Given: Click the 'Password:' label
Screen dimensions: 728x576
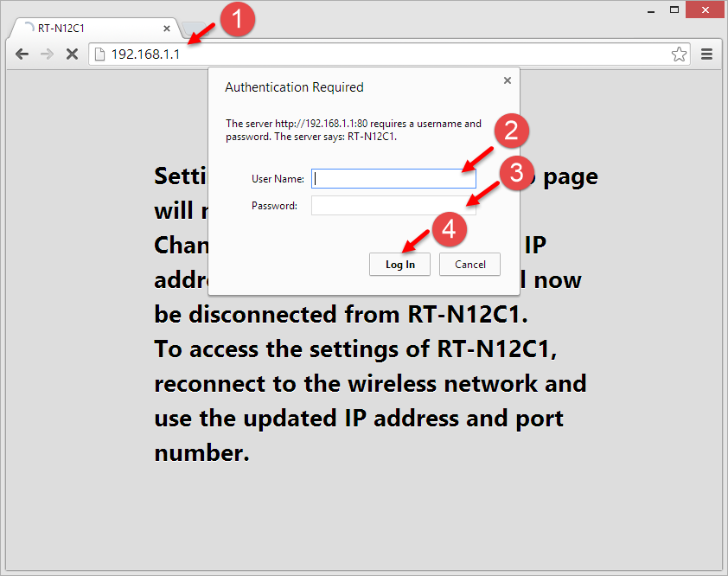Looking at the screenshot, I should [274, 206].
